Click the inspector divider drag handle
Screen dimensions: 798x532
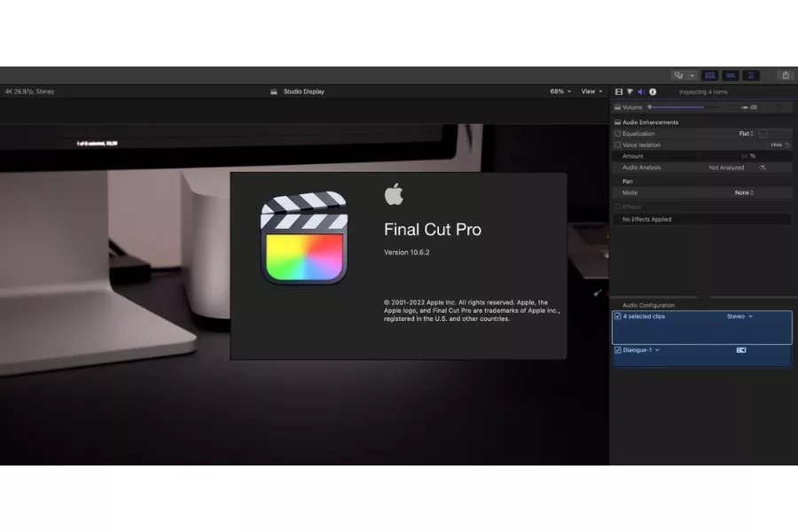(x=703, y=297)
